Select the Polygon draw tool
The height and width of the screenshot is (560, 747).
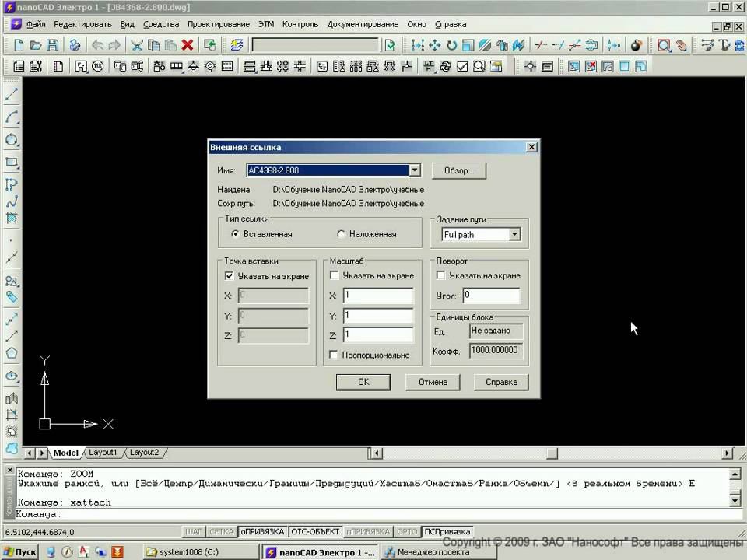click(12, 353)
